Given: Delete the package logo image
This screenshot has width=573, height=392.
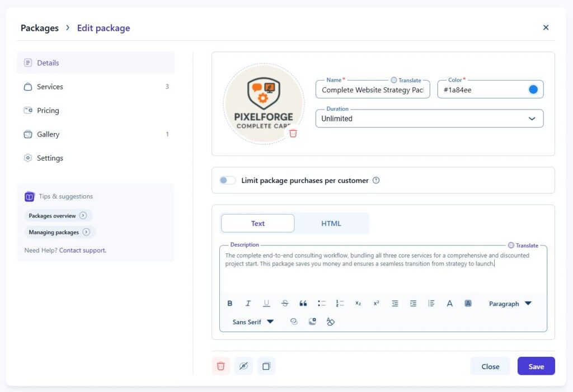Looking at the screenshot, I should [293, 134].
